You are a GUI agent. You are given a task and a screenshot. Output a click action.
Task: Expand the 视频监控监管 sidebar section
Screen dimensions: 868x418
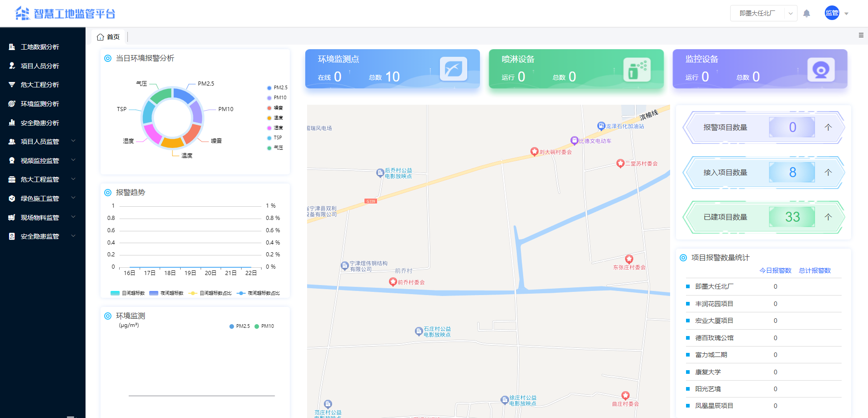coord(40,160)
